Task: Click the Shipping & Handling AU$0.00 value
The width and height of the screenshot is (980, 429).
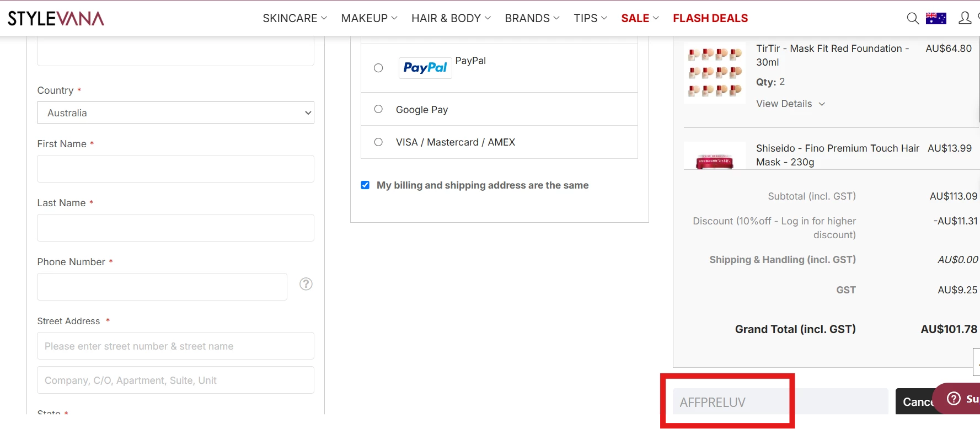Action: (x=958, y=260)
